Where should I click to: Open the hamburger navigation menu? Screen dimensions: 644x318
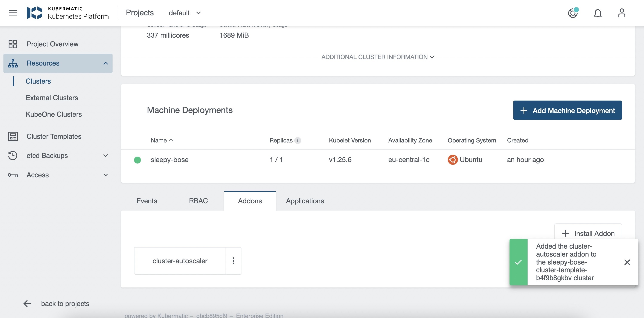coord(13,13)
